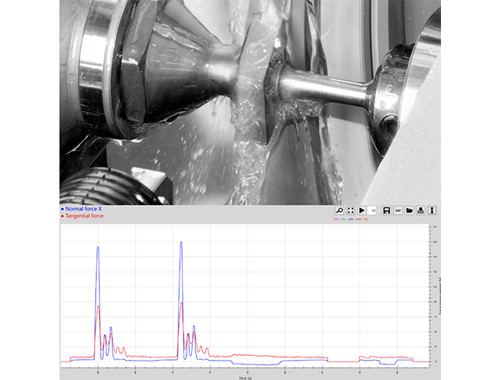
Task: Open a file with the folder icon
Action: (x=409, y=210)
